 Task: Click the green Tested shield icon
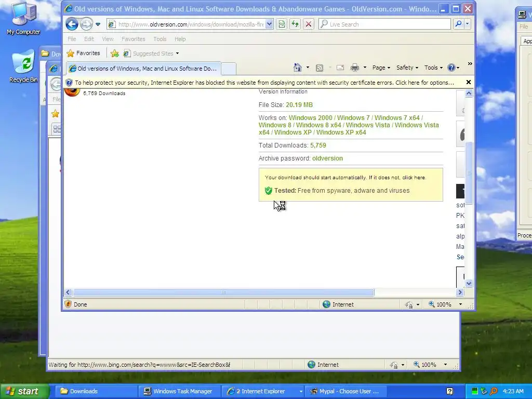point(269,190)
